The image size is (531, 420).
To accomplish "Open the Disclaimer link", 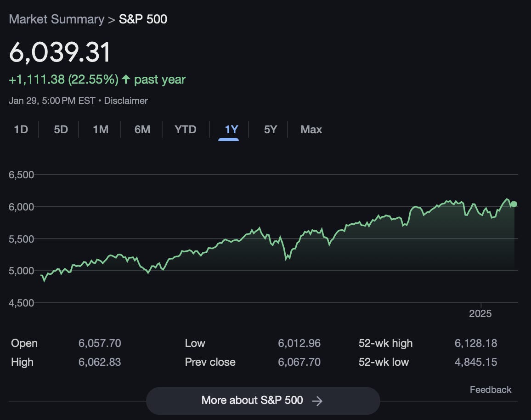I will tap(126, 101).
